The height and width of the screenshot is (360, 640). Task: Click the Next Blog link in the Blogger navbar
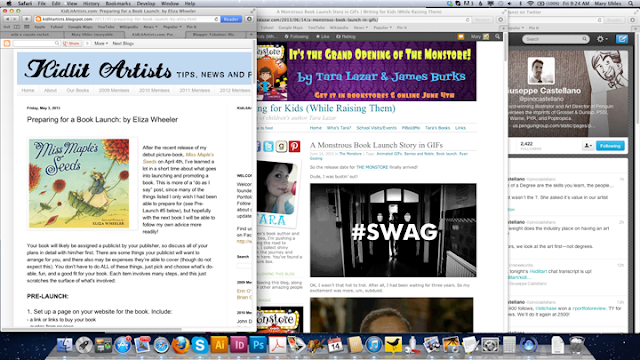[x=123, y=43]
